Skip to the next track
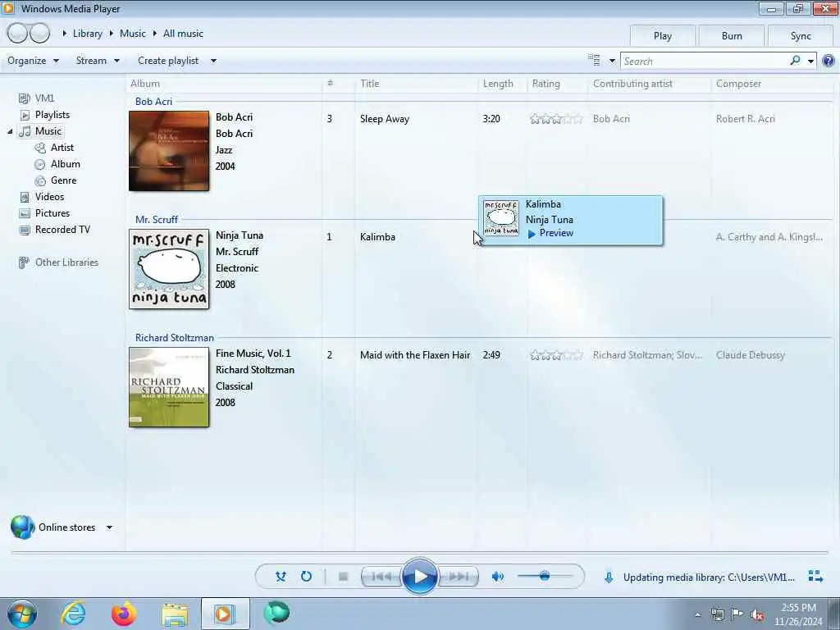 458,577
